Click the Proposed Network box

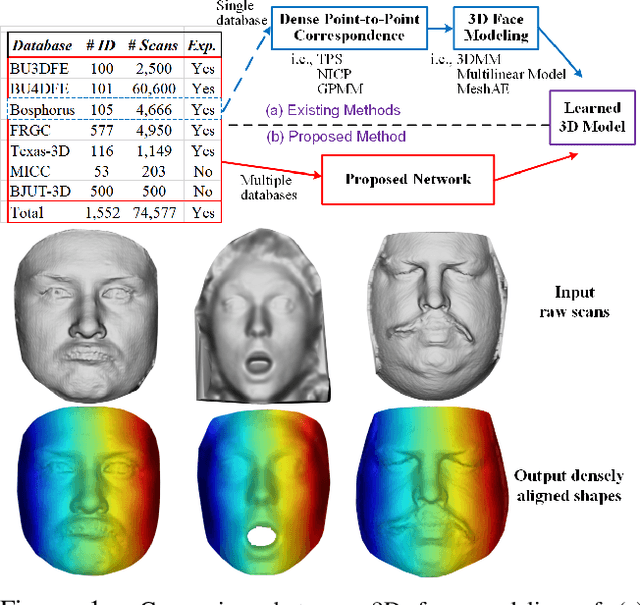[x=408, y=180]
